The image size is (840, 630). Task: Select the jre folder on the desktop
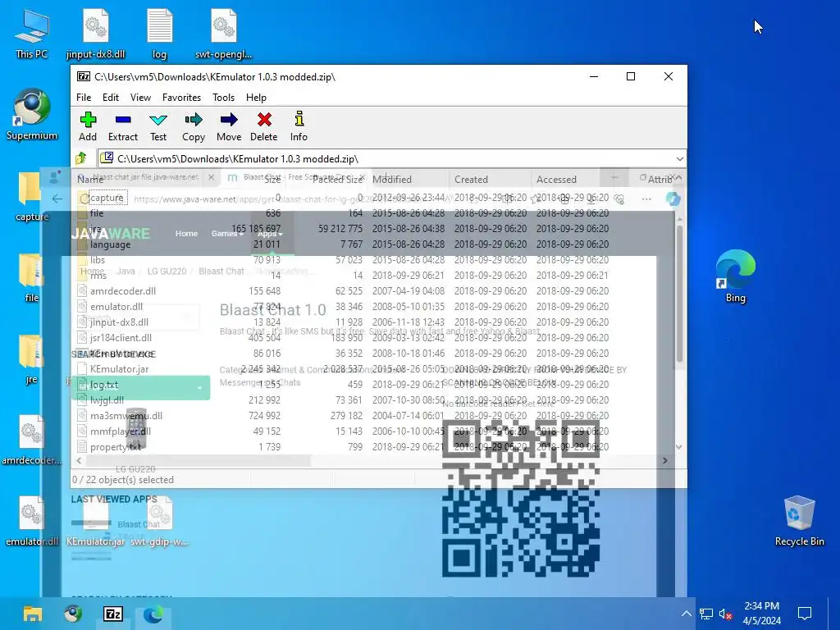[32, 359]
